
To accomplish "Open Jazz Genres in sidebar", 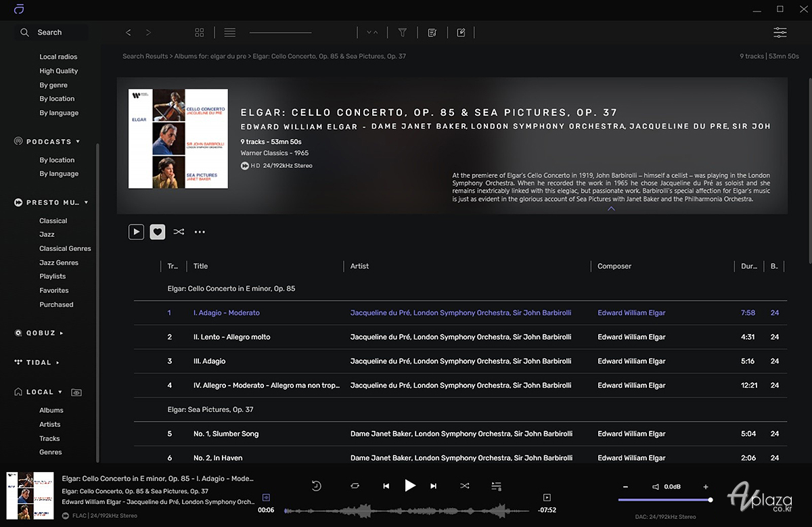I will point(59,262).
